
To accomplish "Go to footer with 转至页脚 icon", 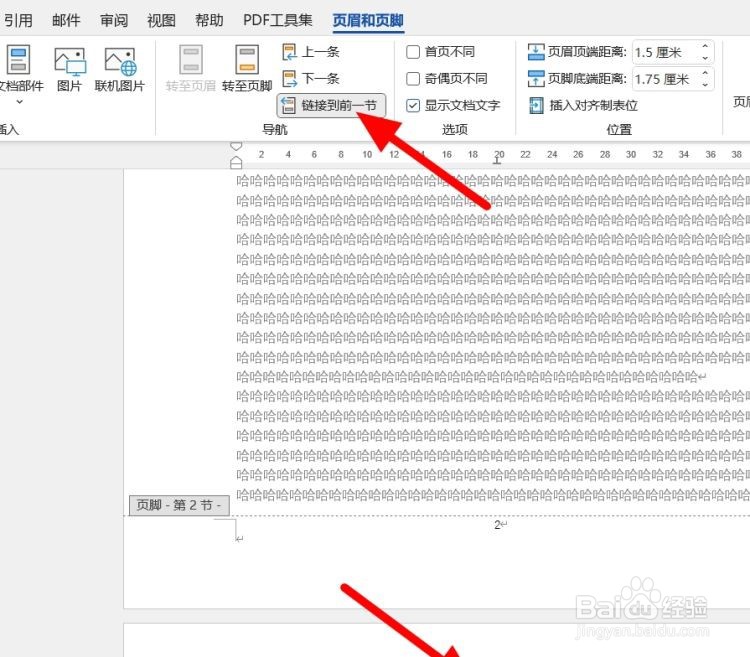I will (x=247, y=59).
